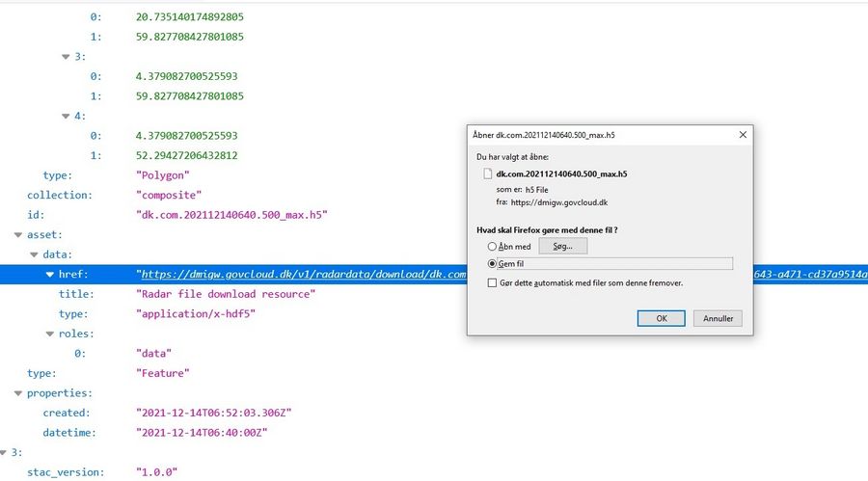Confirm download with the OK button
This screenshot has height=481, width=868.
pyautogui.click(x=661, y=318)
